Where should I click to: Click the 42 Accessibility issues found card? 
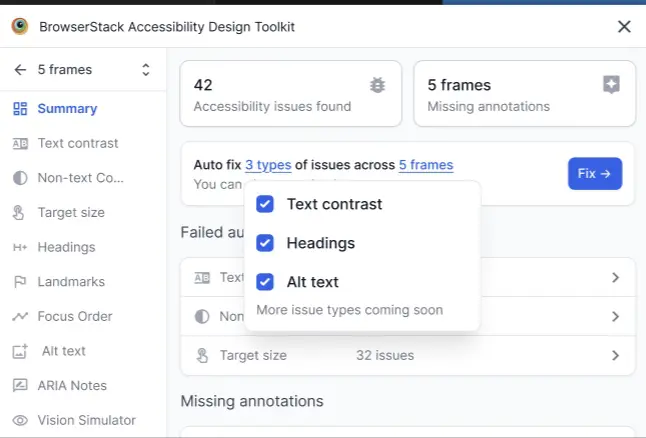click(290, 94)
